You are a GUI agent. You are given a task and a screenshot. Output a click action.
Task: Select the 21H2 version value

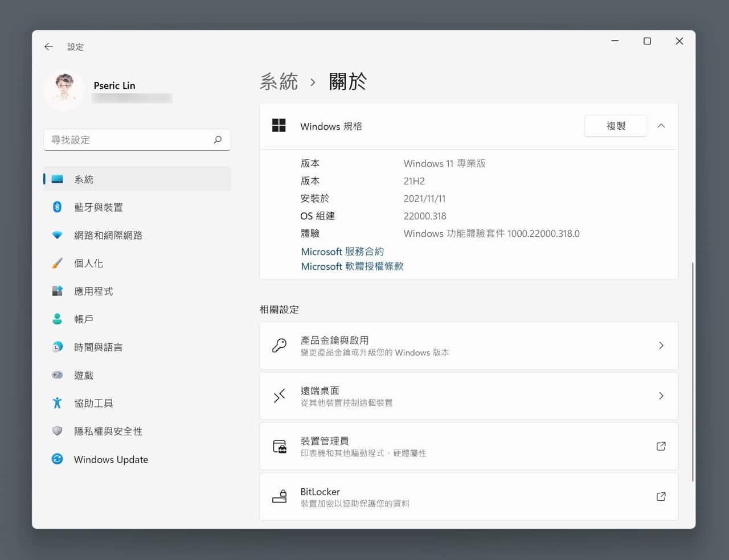pos(414,181)
